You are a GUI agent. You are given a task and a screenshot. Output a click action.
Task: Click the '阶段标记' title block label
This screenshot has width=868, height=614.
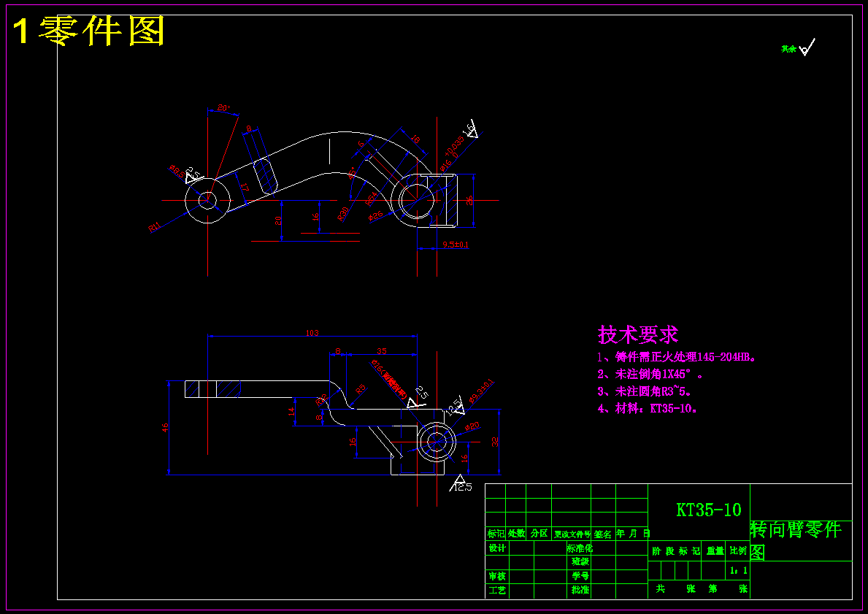[x=675, y=551]
